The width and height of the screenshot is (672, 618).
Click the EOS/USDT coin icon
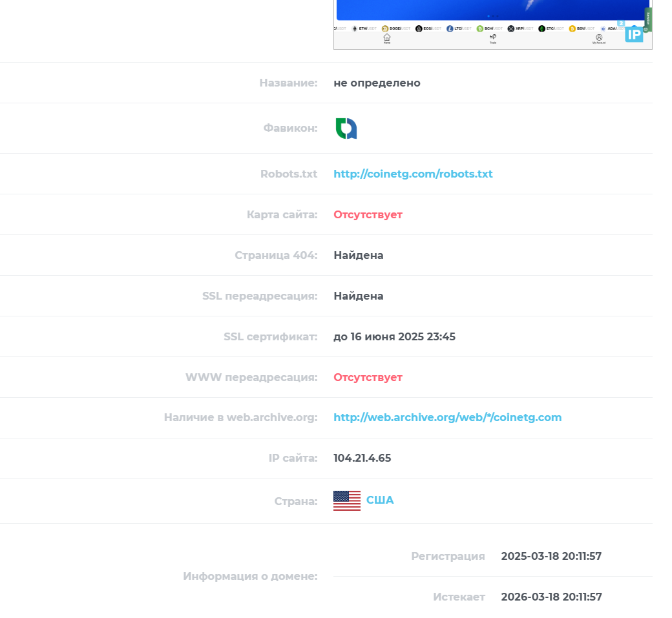[x=419, y=28]
